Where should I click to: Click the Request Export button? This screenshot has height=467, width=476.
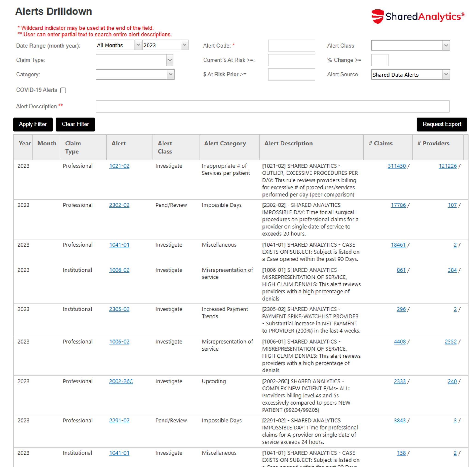point(442,124)
